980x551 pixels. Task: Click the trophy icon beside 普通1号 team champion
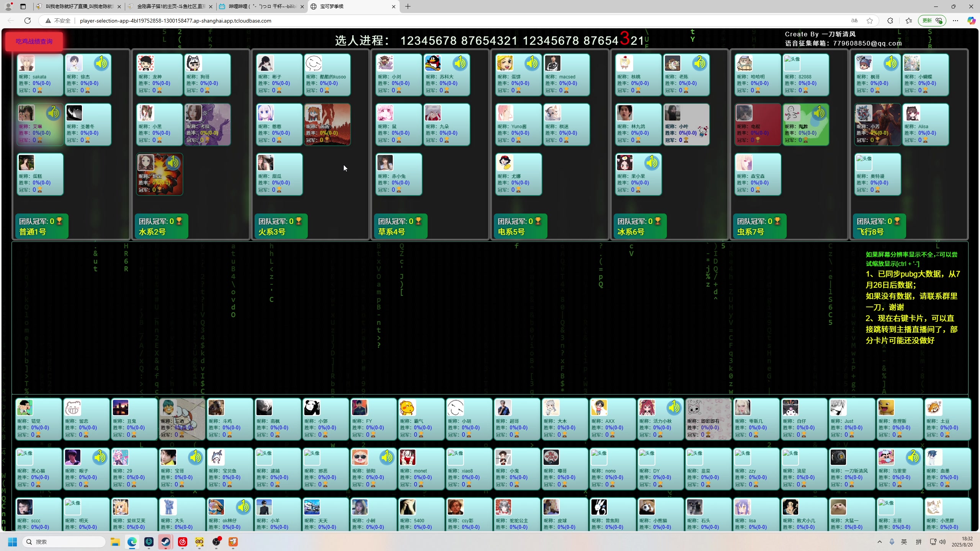click(x=59, y=221)
